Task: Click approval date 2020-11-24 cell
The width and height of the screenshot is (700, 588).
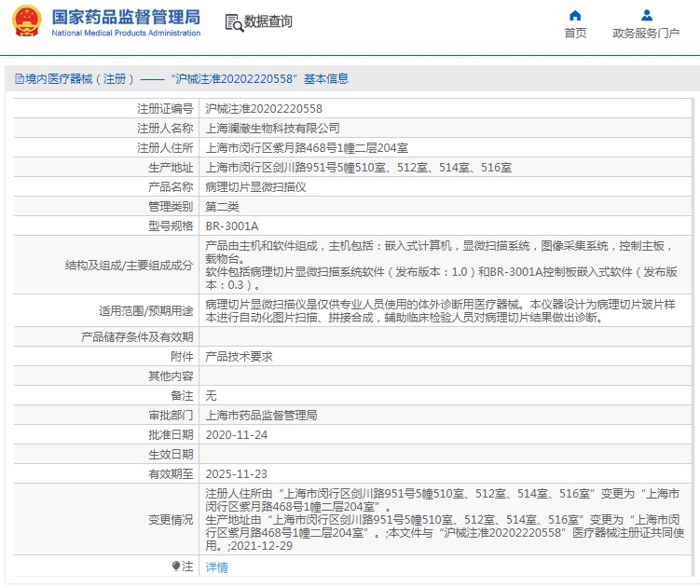Action: 237,434
